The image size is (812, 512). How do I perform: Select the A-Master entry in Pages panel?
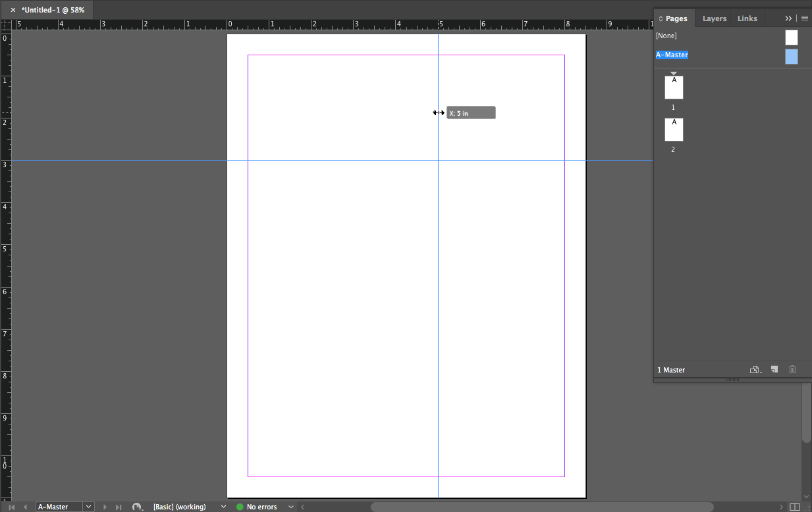pos(672,55)
